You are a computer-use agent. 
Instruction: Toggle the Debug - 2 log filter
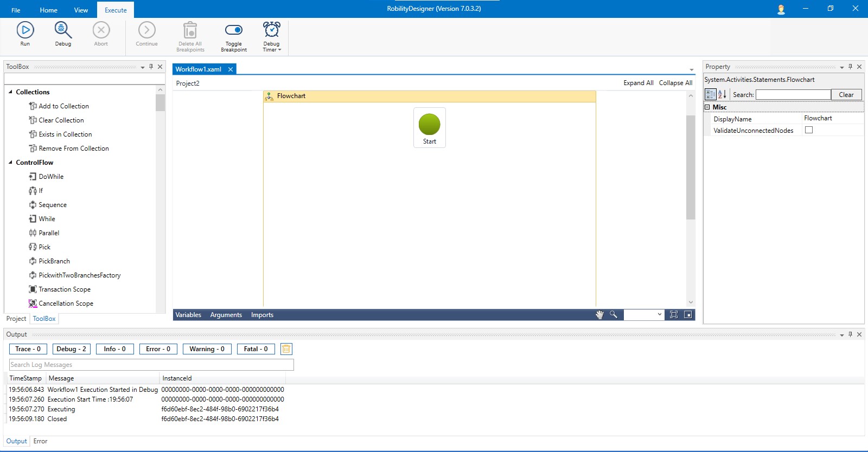point(71,349)
